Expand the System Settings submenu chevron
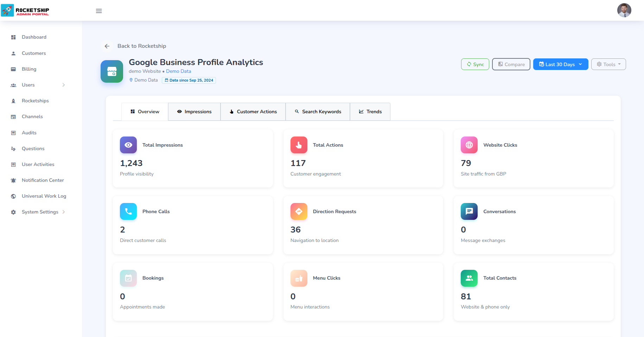 pos(64,212)
